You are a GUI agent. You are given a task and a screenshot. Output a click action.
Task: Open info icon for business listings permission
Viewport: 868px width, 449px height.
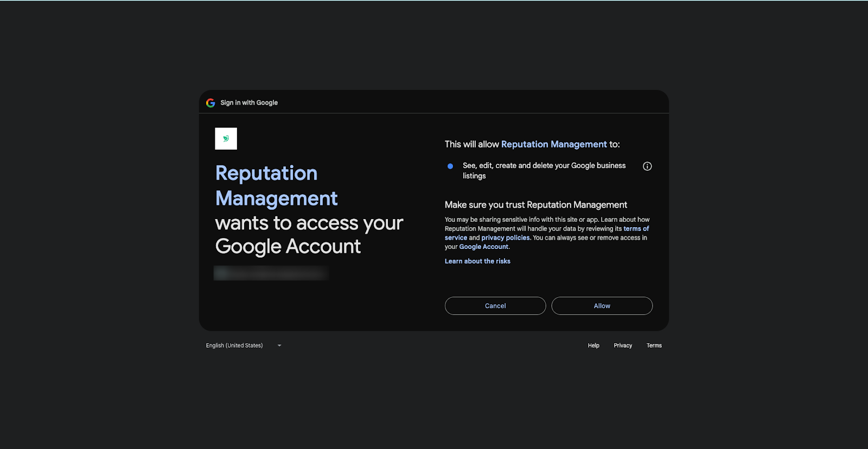647,166
